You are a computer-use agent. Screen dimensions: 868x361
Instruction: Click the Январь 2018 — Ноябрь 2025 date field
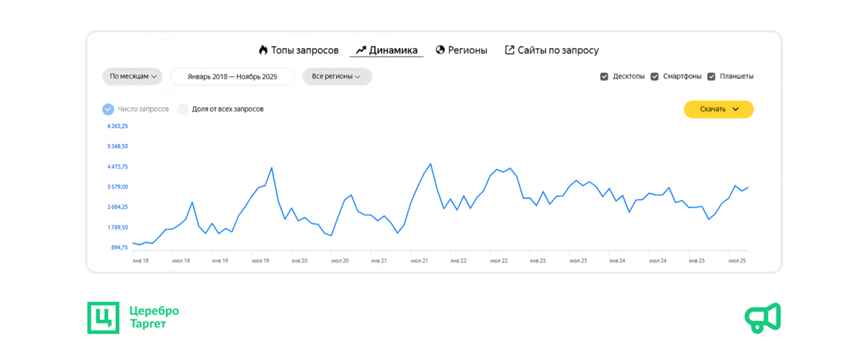232,76
